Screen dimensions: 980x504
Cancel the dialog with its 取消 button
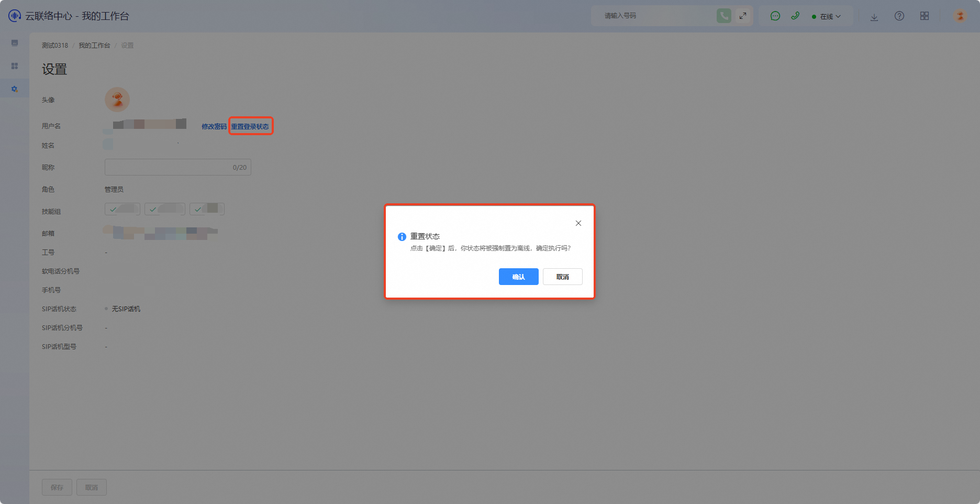pos(563,277)
